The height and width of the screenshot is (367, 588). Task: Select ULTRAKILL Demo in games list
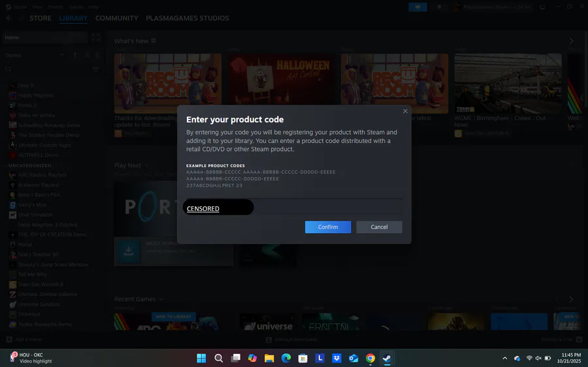(39, 155)
